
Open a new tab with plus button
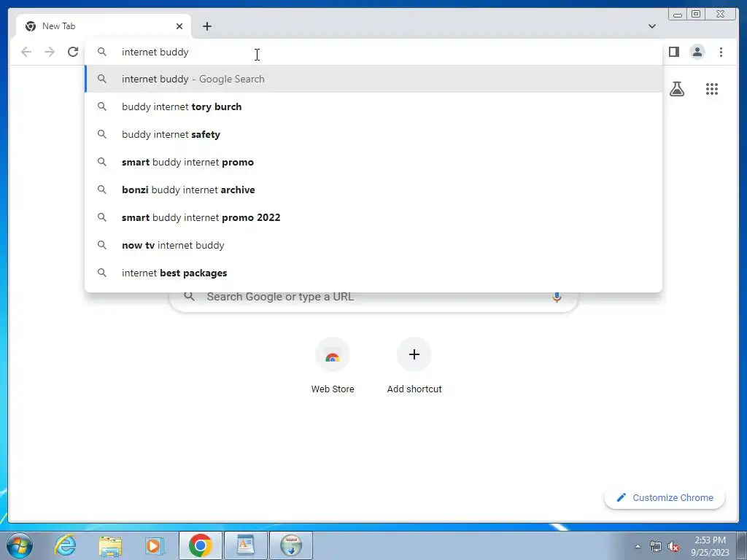[206, 26]
